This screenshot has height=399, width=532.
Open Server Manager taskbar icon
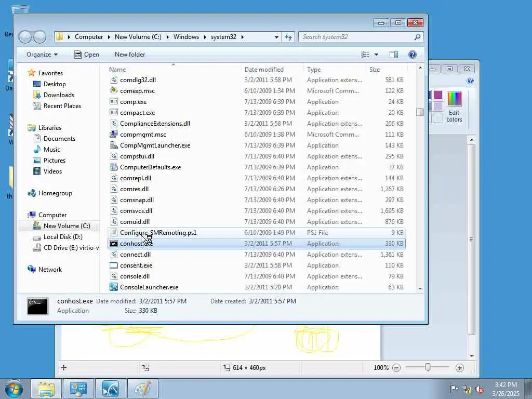tap(78, 389)
